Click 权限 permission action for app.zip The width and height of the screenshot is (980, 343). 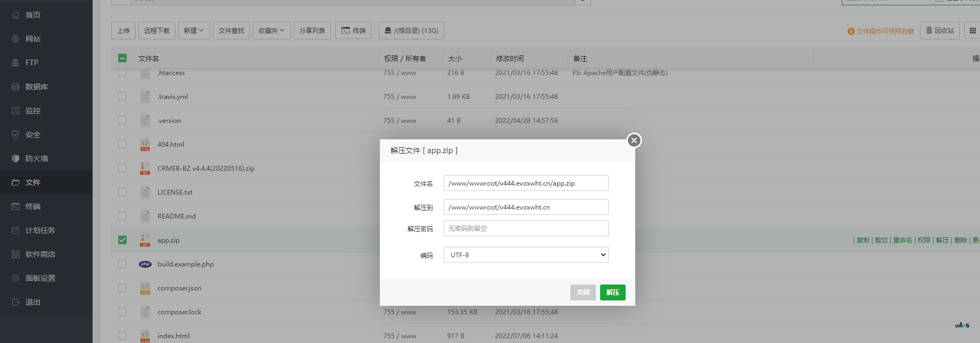pos(924,240)
